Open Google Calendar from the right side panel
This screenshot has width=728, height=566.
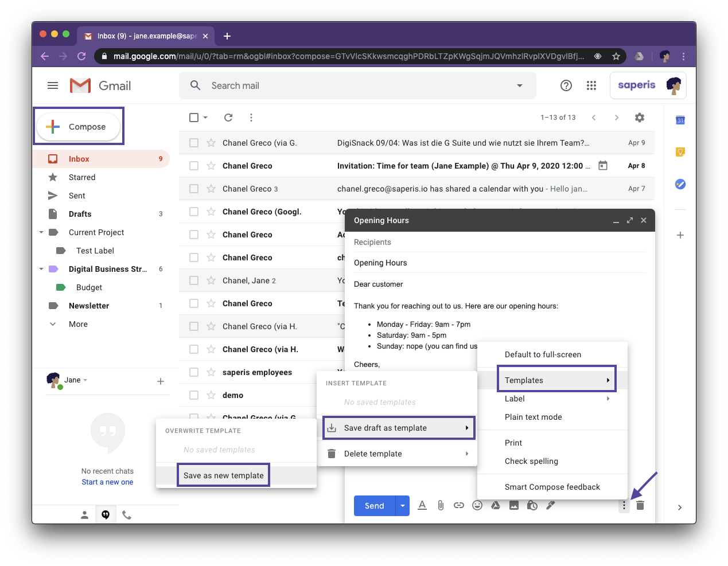pos(680,120)
